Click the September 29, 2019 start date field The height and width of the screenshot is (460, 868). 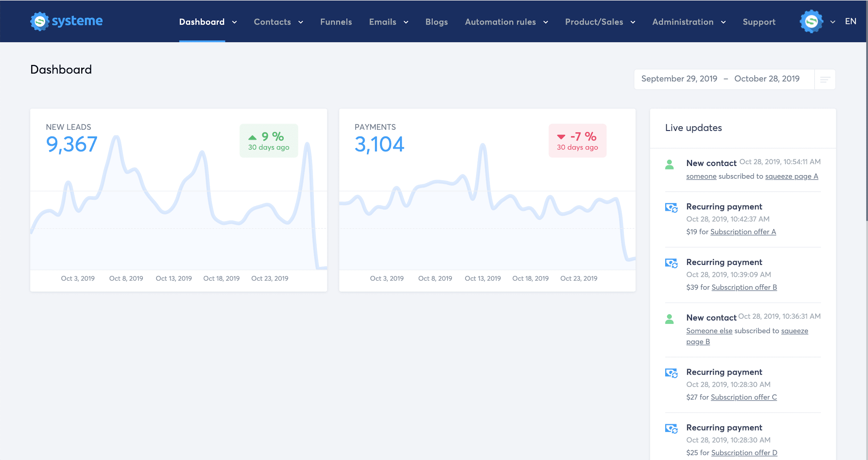click(x=679, y=79)
